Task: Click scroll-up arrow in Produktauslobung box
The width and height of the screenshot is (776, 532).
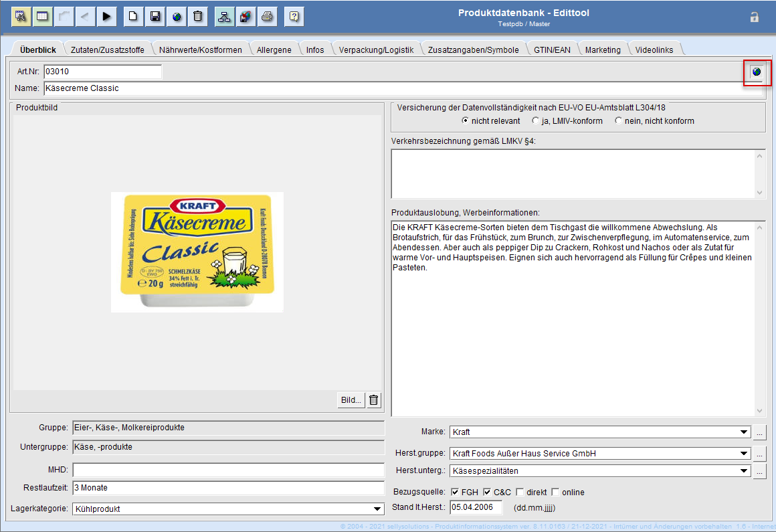Action: point(760,227)
